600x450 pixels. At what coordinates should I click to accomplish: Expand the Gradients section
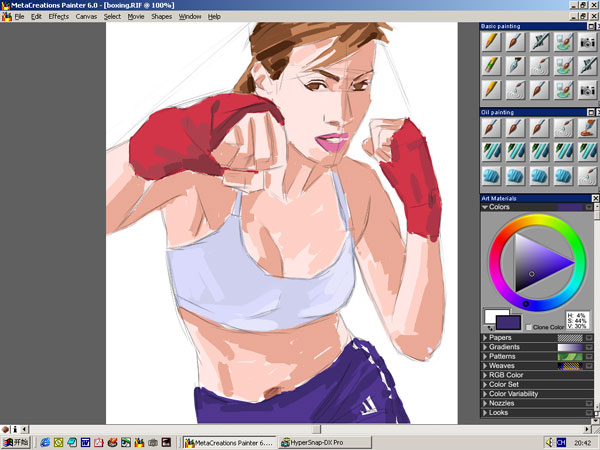pos(485,347)
